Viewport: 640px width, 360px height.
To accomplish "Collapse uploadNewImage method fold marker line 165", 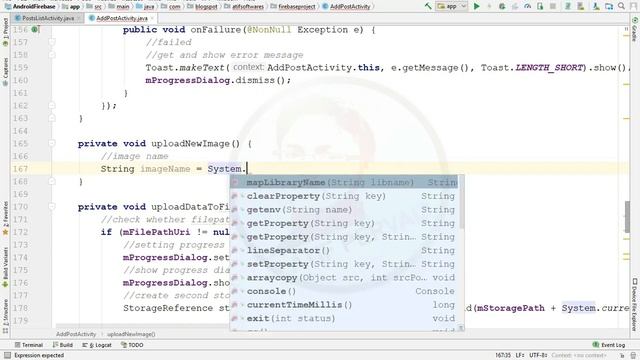I will click(51, 143).
